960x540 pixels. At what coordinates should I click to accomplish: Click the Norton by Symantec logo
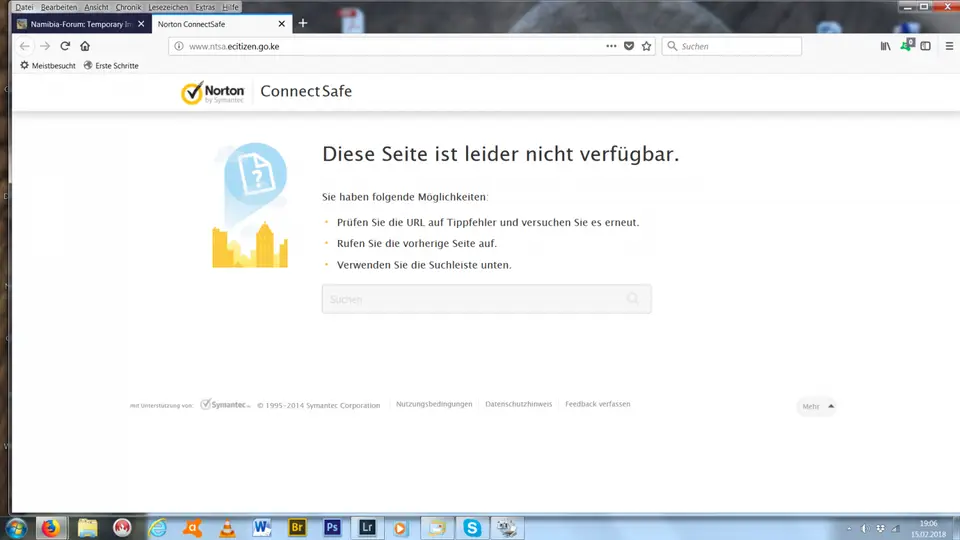212,92
